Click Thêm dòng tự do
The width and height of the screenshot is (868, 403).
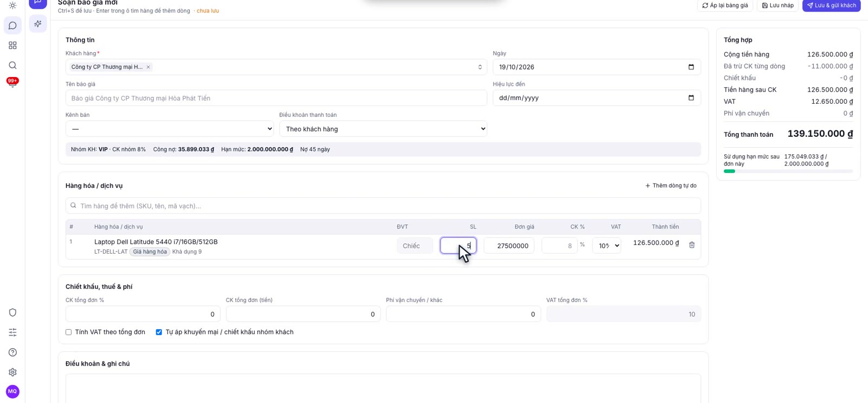point(671,186)
